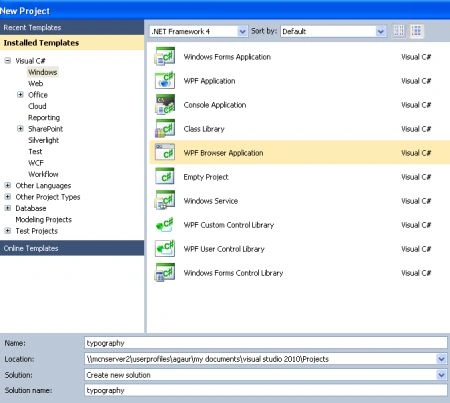Select the WPF User Control Library name
The image size is (450, 403).
tap(224, 249)
